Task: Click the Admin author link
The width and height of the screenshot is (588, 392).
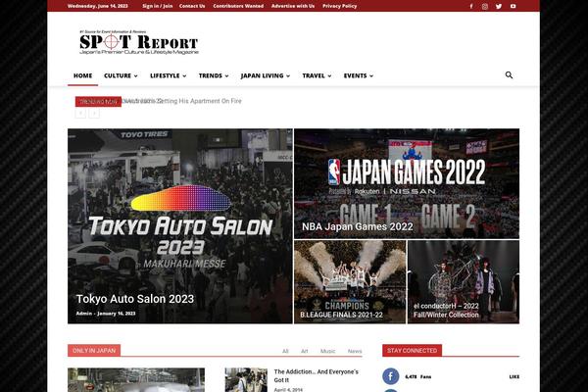Action: pos(83,314)
